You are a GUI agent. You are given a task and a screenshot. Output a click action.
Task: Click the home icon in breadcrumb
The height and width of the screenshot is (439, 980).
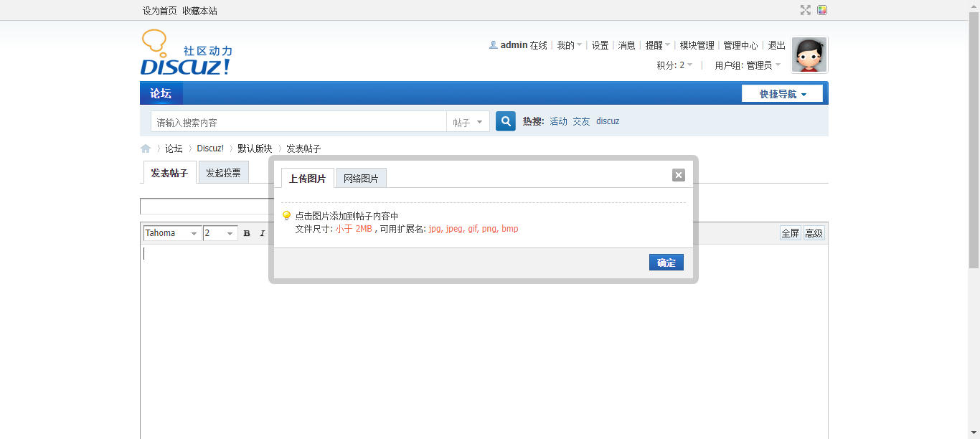click(146, 148)
